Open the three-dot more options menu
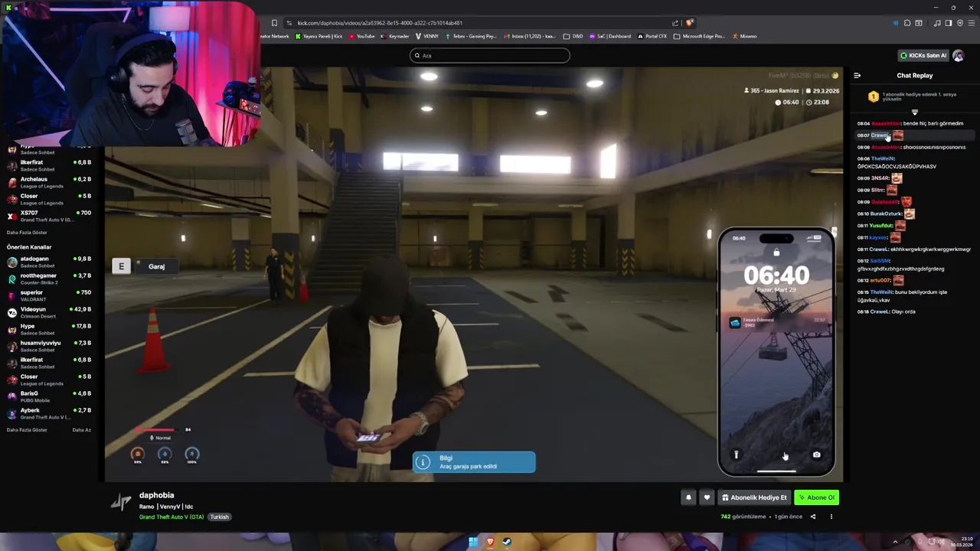 (x=831, y=517)
